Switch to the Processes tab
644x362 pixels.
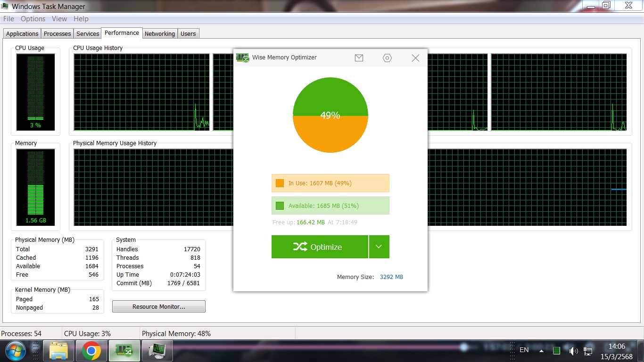pyautogui.click(x=58, y=33)
